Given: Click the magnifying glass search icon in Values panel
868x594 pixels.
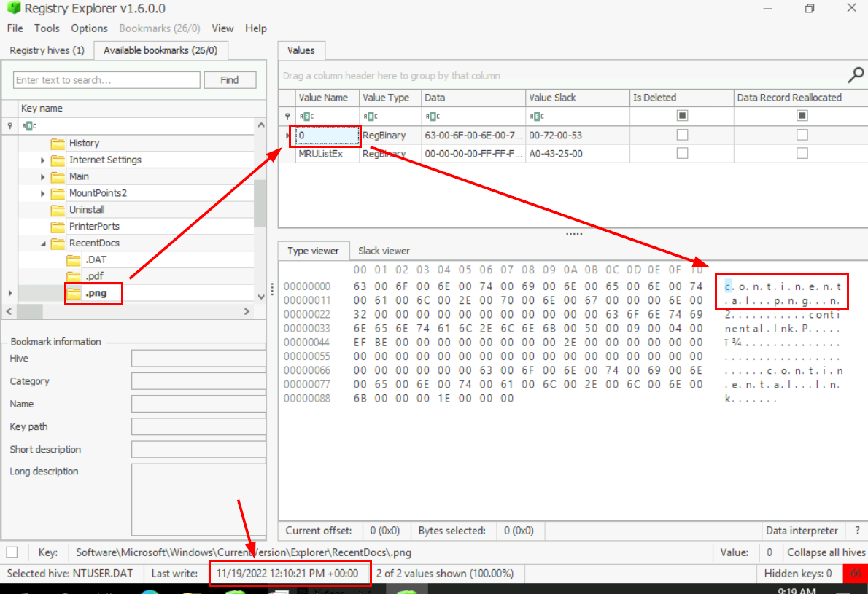Looking at the screenshot, I should click(x=855, y=75).
